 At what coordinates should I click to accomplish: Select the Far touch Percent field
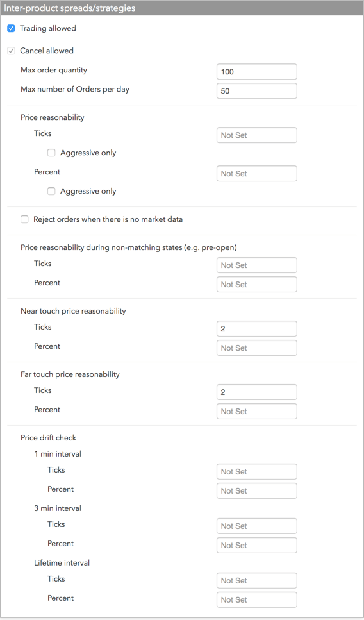tap(257, 411)
